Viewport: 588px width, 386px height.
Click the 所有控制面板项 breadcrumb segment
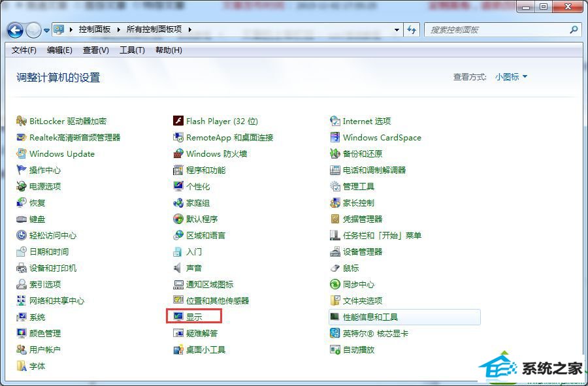(154, 29)
